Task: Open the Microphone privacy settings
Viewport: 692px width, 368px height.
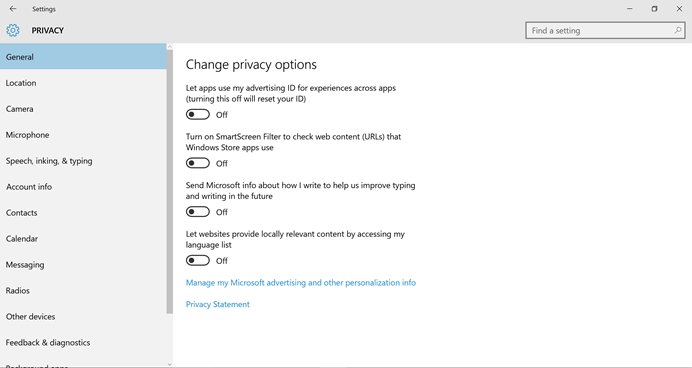Action: [83, 135]
